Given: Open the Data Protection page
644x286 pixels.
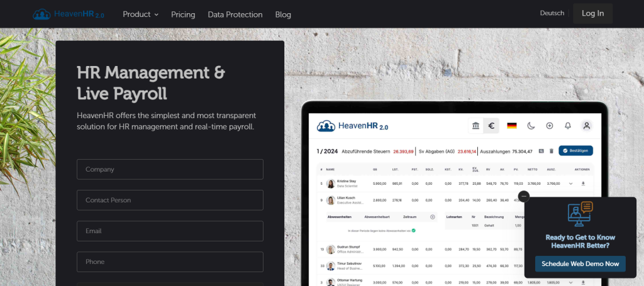Looking at the screenshot, I should [235, 14].
